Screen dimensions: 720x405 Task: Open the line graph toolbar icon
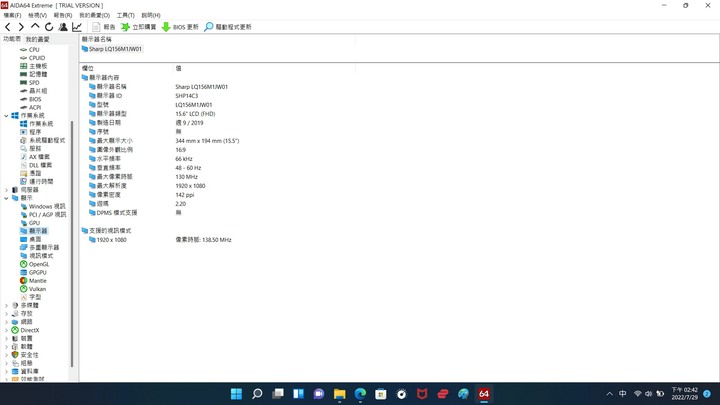[x=77, y=27]
